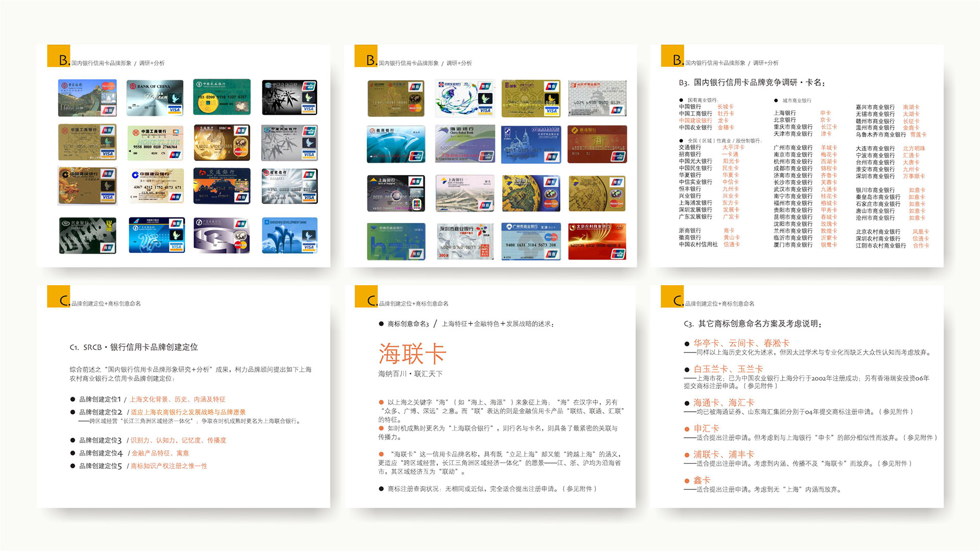Click the China Bohai Bank card
This screenshot has width=980, height=551.
[x=465, y=144]
